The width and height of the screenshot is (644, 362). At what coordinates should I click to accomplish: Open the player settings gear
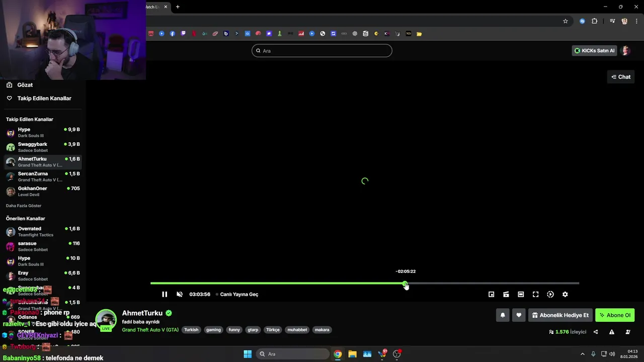pyautogui.click(x=565, y=294)
